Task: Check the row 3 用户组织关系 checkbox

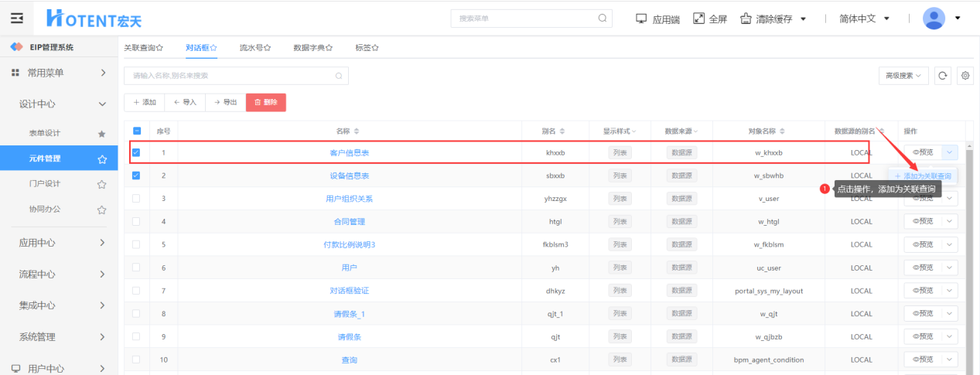Action: click(136, 199)
